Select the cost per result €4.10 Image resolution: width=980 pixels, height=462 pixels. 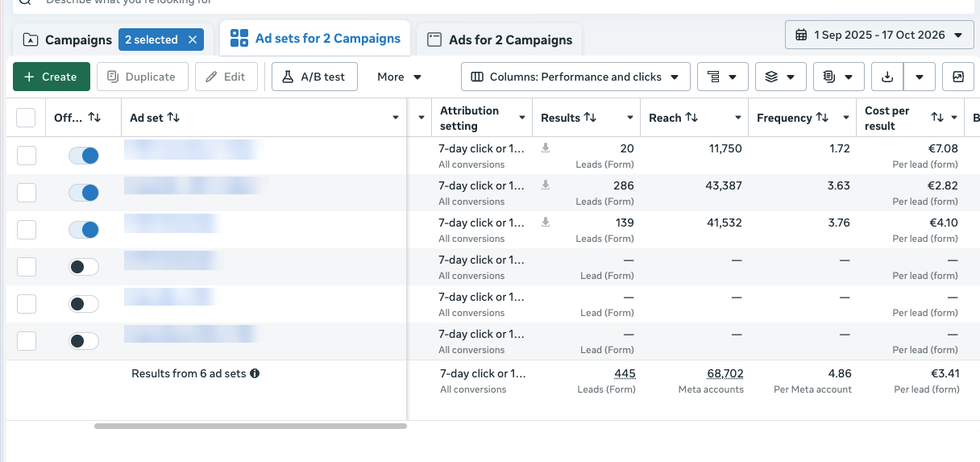click(x=942, y=223)
